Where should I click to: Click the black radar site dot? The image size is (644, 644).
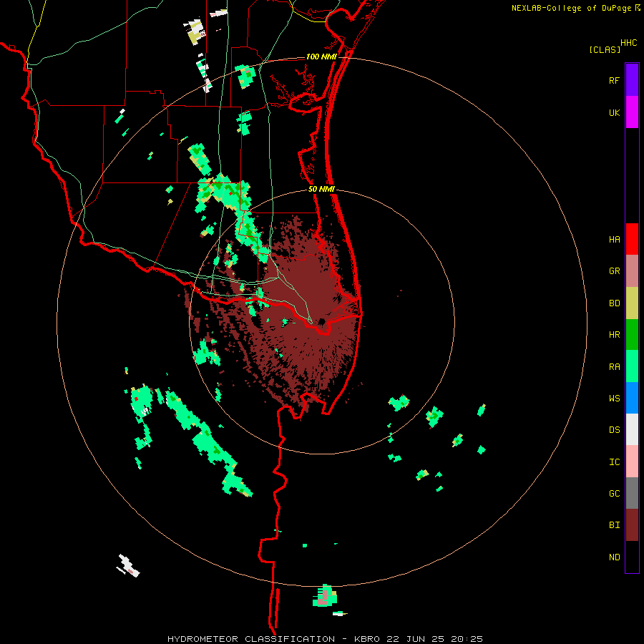click(321, 321)
